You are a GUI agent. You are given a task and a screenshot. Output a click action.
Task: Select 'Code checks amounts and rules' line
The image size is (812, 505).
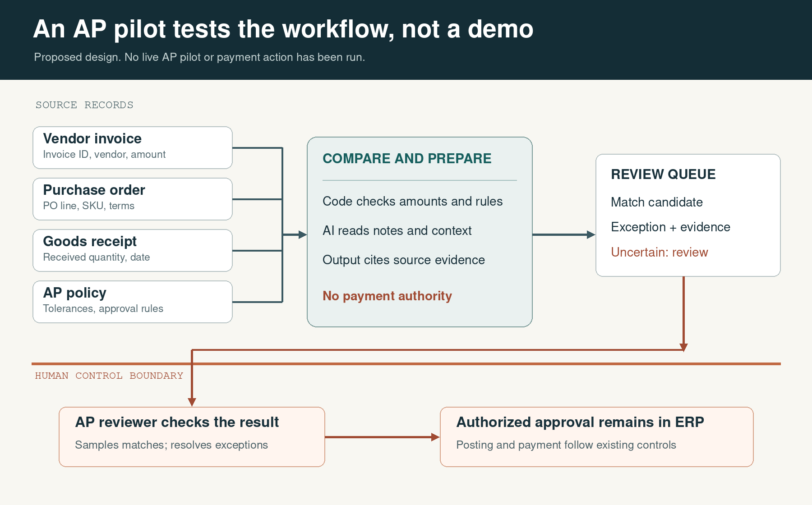click(412, 201)
